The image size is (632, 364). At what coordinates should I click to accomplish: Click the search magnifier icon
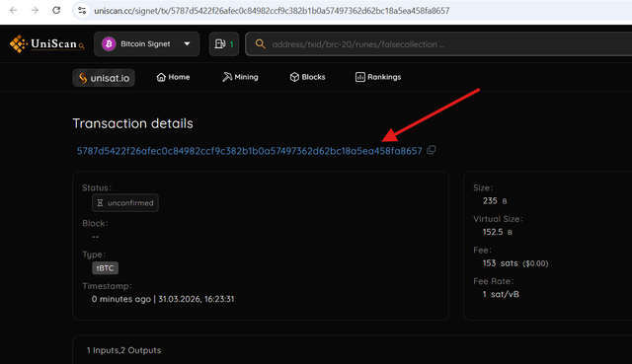pyautogui.click(x=261, y=43)
